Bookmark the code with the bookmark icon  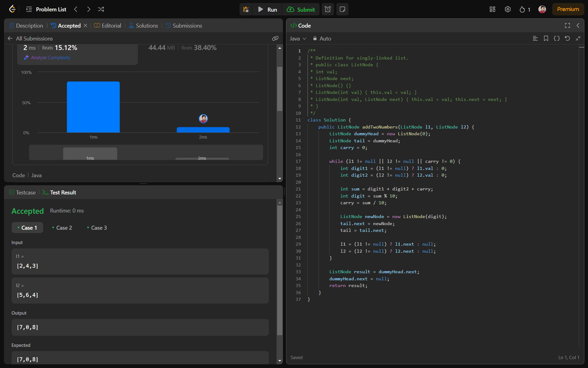tap(546, 38)
